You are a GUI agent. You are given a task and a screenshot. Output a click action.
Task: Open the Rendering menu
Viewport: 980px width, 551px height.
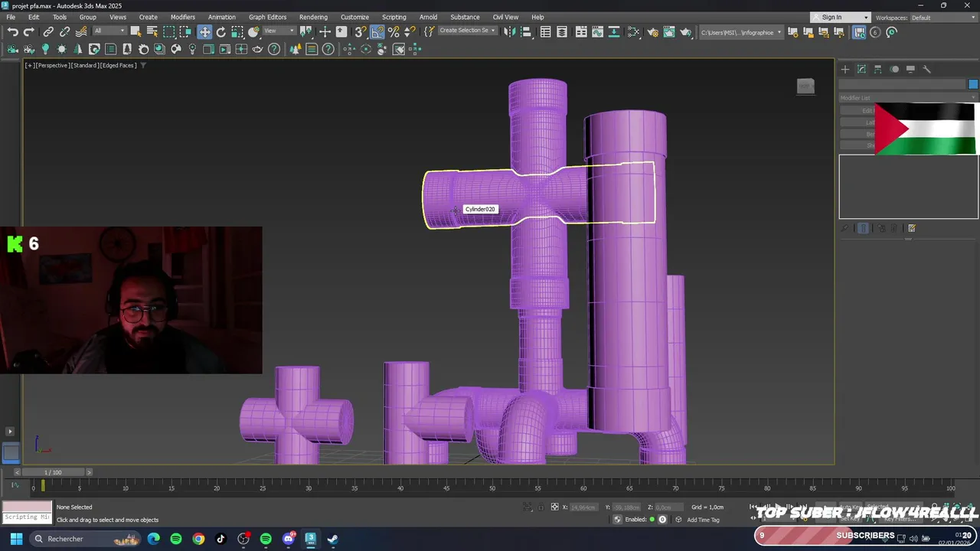click(x=313, y=17)
